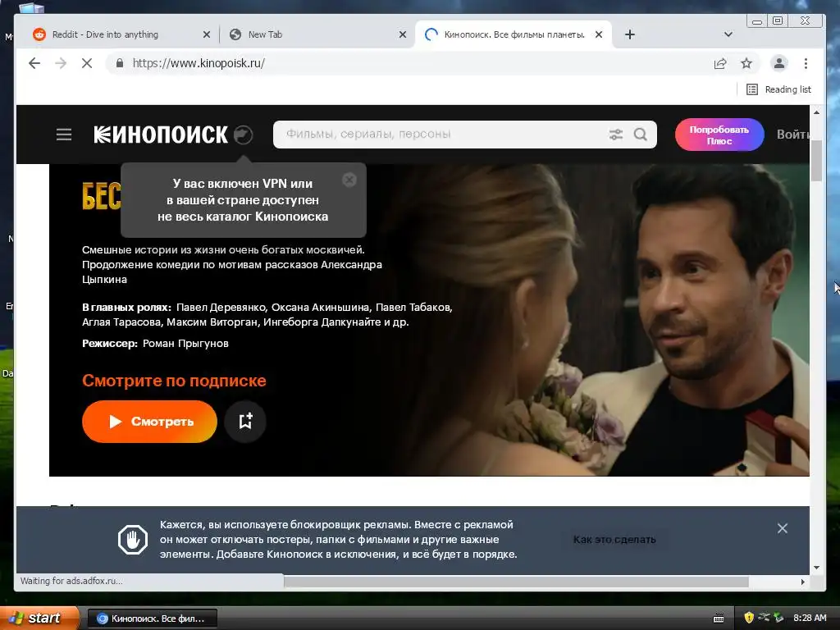
Task: Close the New Tab tab
Action: [x=403, y=34]
